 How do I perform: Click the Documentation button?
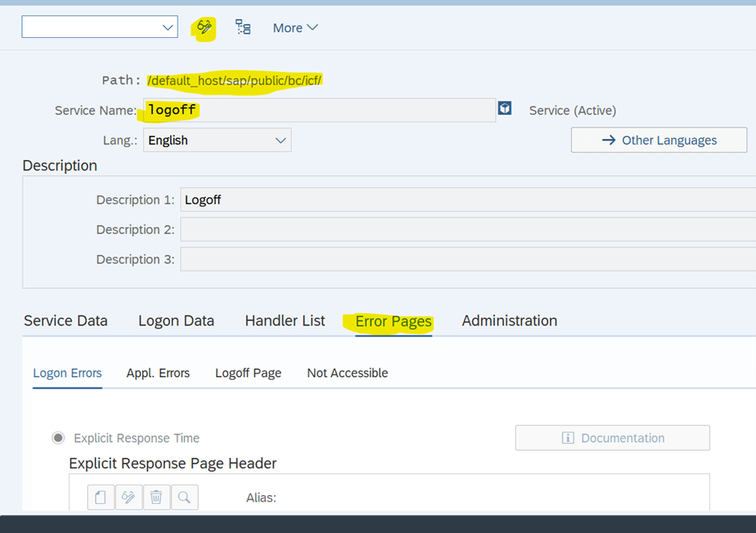click(612, 438)
